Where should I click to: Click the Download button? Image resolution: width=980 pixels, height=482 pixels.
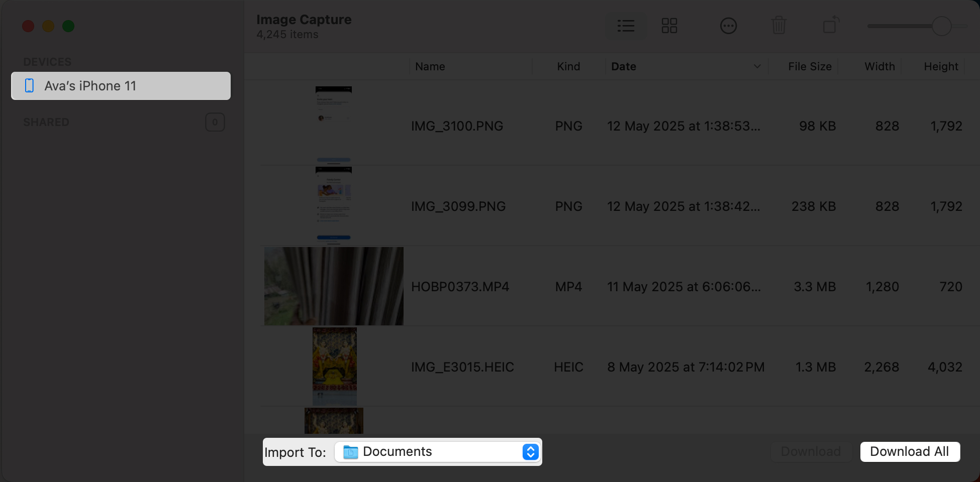(810, 451)
